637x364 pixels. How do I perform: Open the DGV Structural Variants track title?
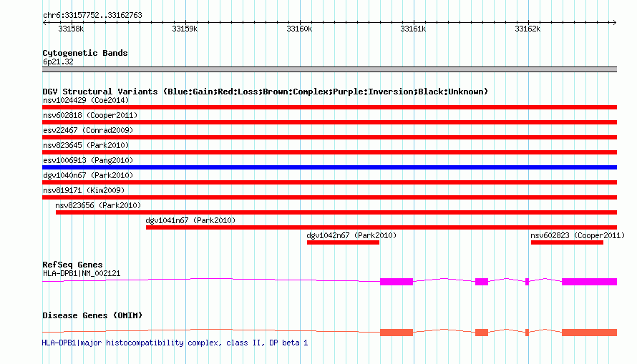266,92
